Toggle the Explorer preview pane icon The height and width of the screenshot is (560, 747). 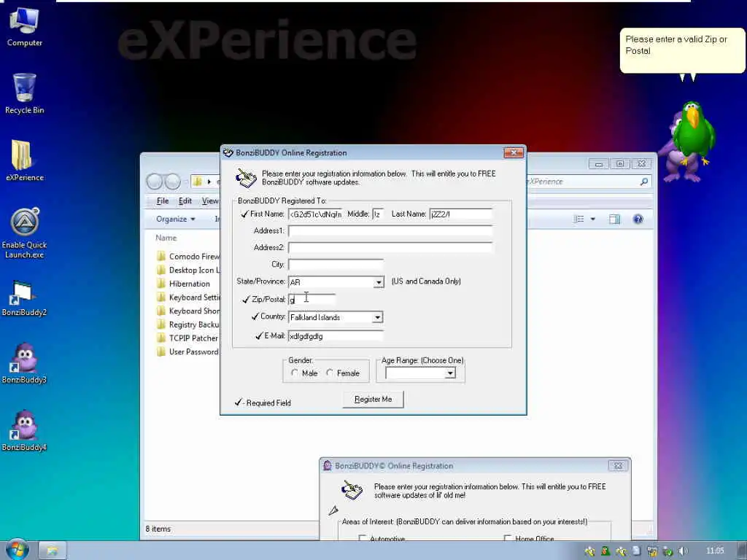tap(614, 219)
